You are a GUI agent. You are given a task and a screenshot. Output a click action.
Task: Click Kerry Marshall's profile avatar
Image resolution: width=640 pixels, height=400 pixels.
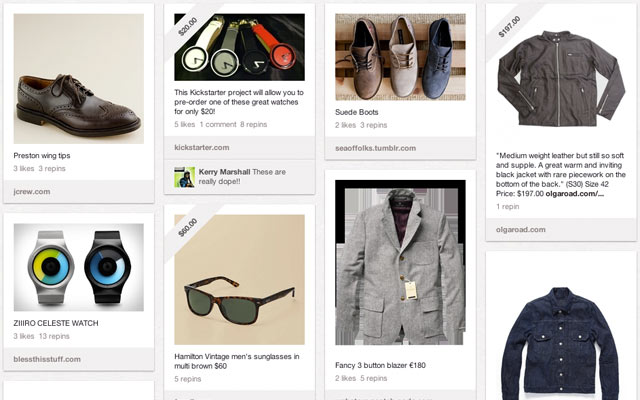pyautogui.click(x=184, y=177)
